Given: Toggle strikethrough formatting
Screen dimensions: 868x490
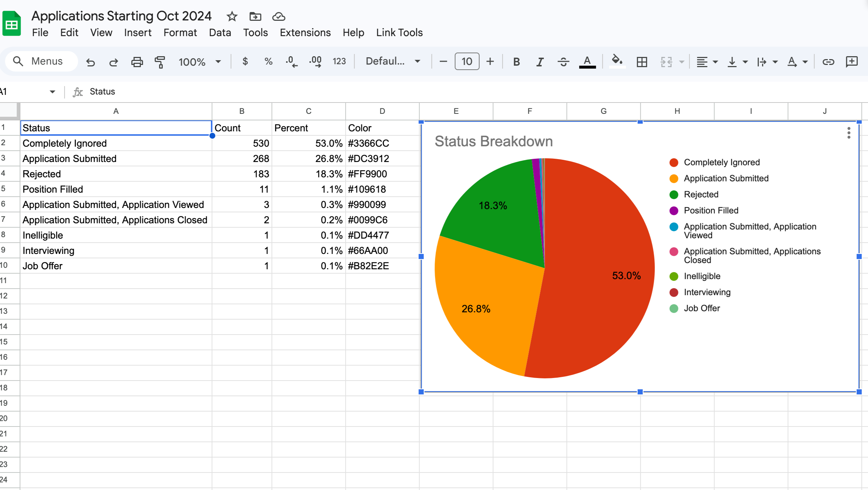Looking at the screenshot, I should (563, 62).
